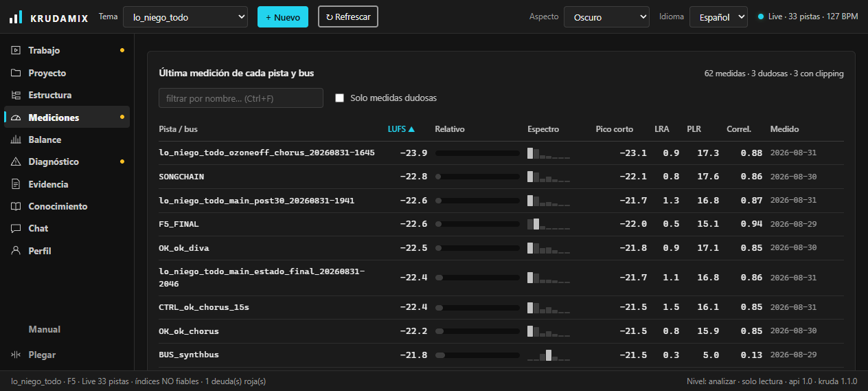Image resolution: width=868 pixels, height=391 pixels.
Task: Click the Chat bubble icon
Action: click(x=16, y=228)
